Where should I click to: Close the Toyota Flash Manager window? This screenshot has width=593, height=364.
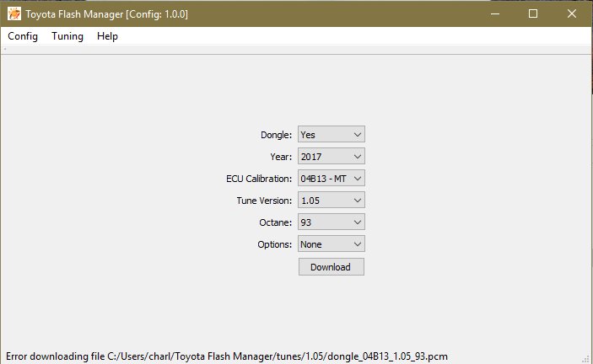(x=571, y=14)
